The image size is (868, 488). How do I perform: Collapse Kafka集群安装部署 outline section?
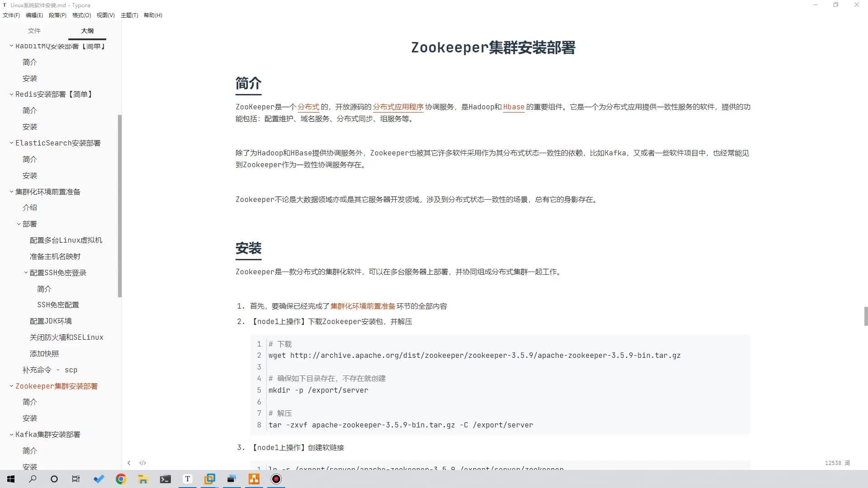(x=11, y=435)
